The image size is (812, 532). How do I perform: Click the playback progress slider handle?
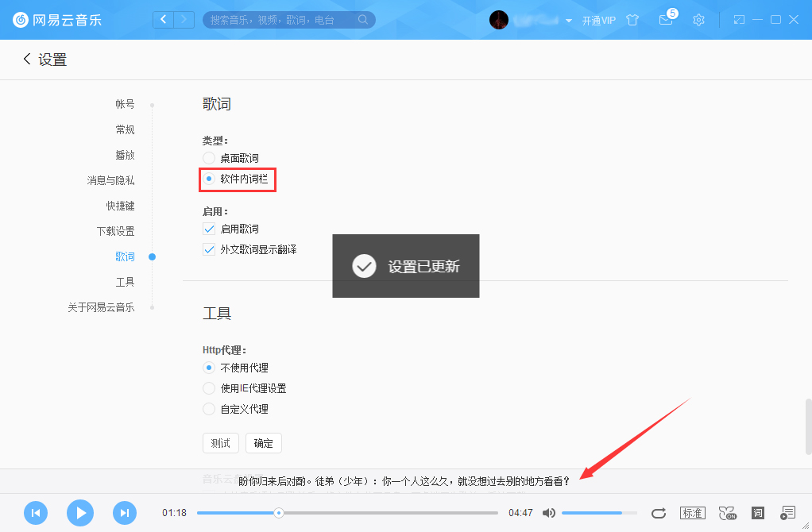[278, 513]
